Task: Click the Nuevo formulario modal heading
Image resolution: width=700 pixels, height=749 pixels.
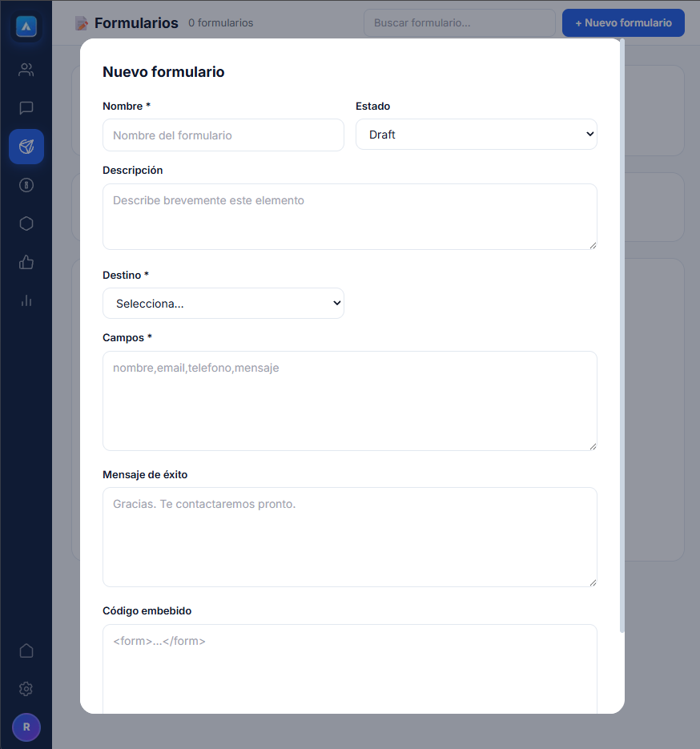Action: click(x=163, y=71)
